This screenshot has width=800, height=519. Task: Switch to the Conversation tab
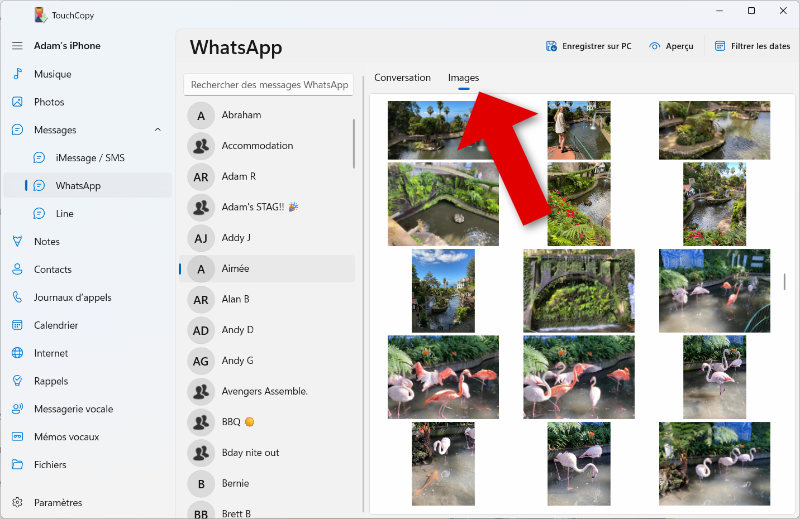(x=402, y=78)
